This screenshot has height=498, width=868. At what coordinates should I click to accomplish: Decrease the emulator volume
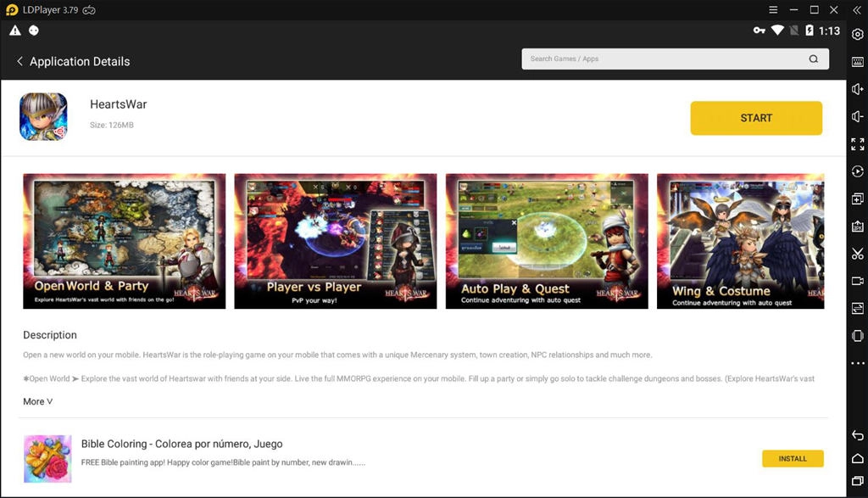[857, 115]
